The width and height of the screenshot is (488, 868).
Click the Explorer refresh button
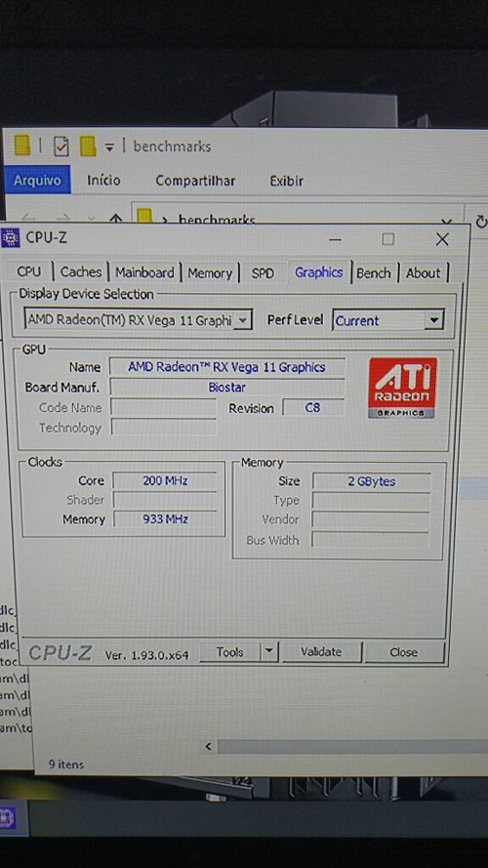pyautogui.click(x=481, y=221)
